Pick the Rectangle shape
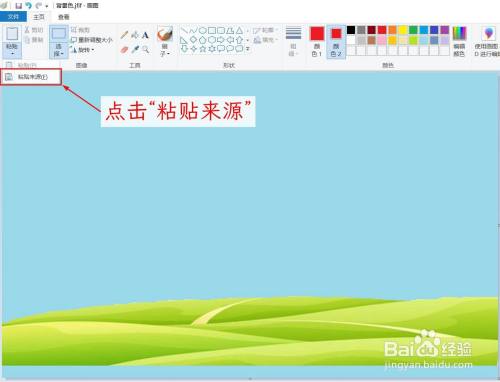 click(212, 31)
